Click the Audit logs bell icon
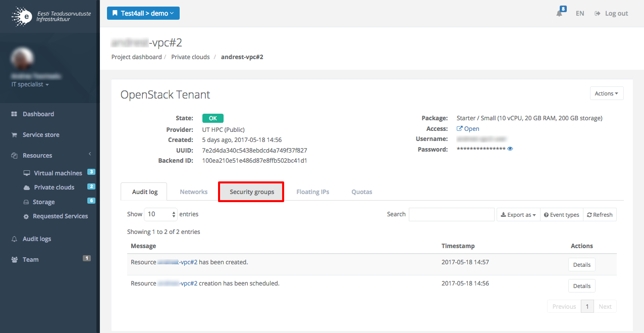Viewport: 644px width, 333px height. (14, 239)
